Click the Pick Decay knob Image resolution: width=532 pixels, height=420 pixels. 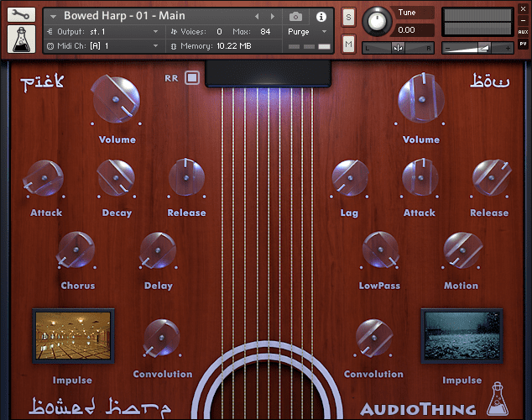pyautogui.click(x=116, y=177)
